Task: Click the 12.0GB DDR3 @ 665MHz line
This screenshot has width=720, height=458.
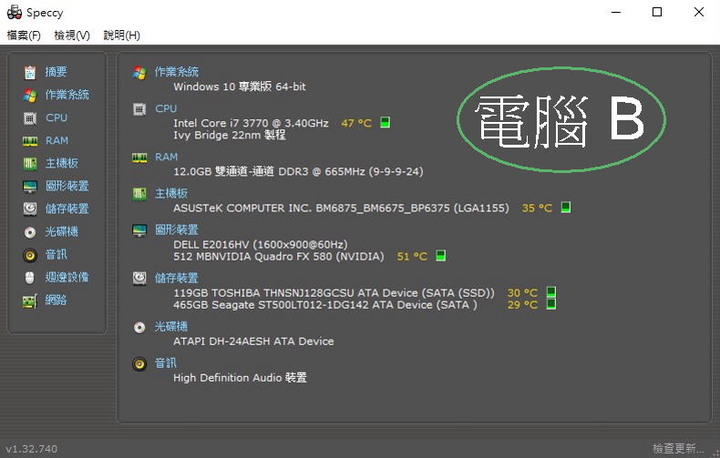Action: pyautogui.click(x=298, y=171)
